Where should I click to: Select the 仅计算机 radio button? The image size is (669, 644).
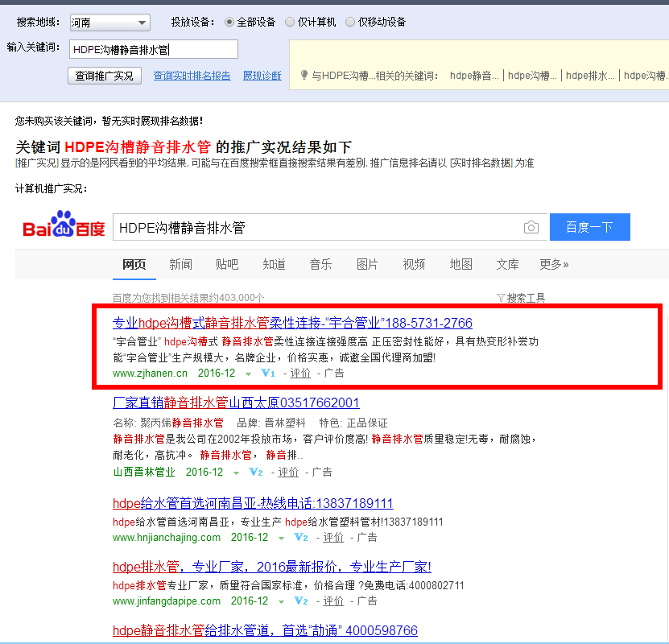[290, 22]
